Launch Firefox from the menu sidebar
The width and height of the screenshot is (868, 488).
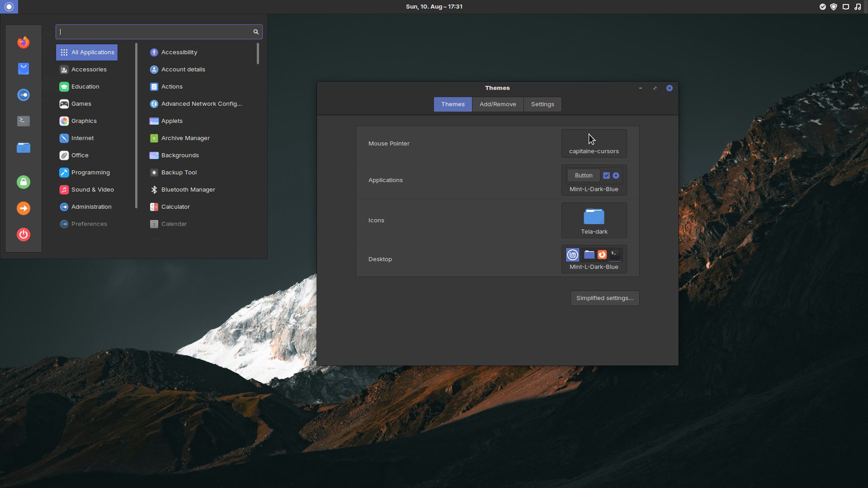pos(23,42)
